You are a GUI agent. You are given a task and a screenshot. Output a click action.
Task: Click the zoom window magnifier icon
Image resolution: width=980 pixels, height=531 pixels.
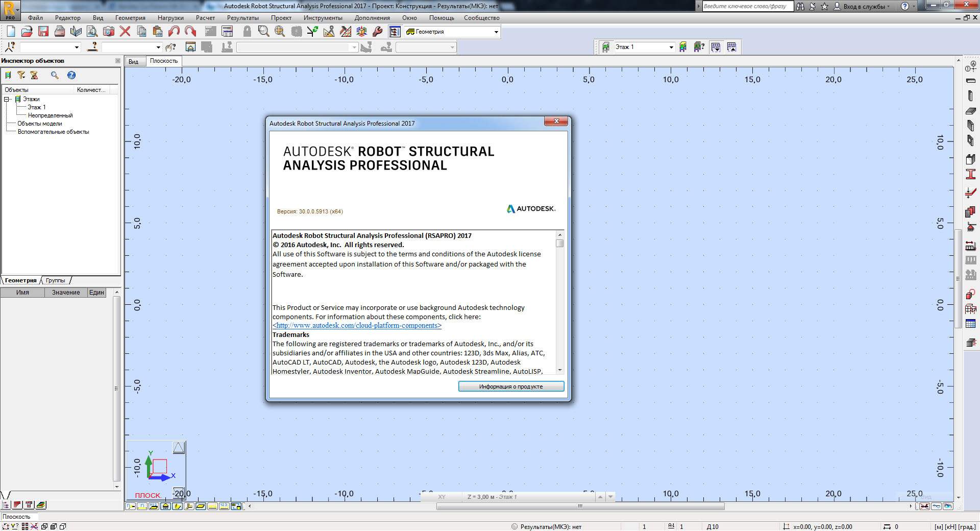263,32
